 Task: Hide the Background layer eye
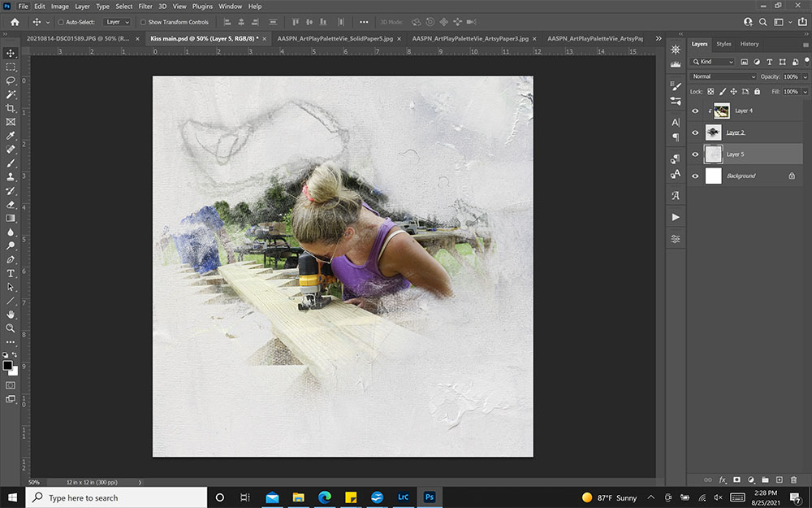click(696, 176)
